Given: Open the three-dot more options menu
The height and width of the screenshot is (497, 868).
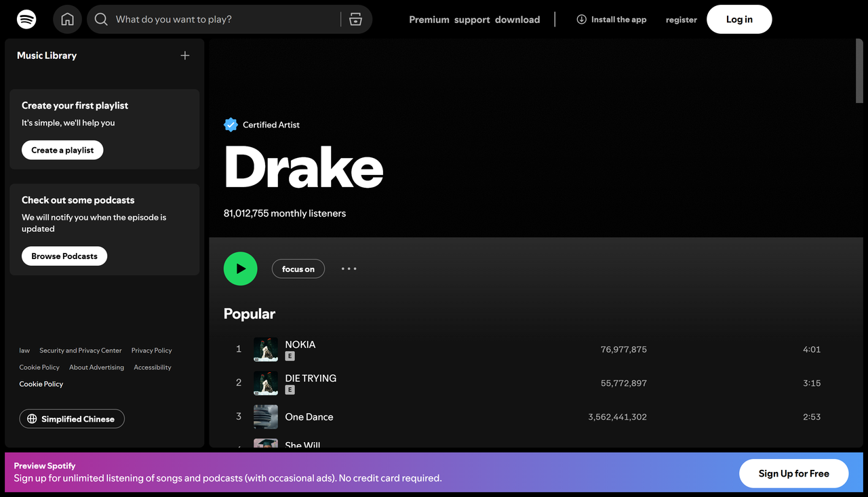Looking at the screenshot, I should [349, 269].
